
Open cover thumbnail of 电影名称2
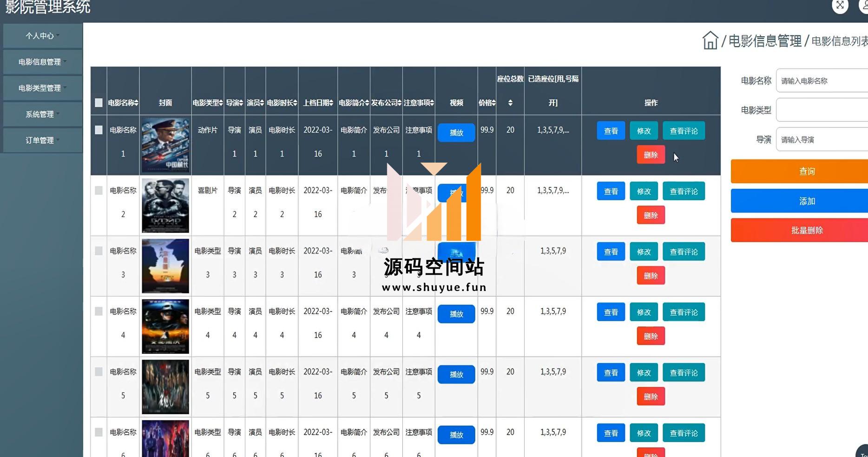[x=165, y=205]
